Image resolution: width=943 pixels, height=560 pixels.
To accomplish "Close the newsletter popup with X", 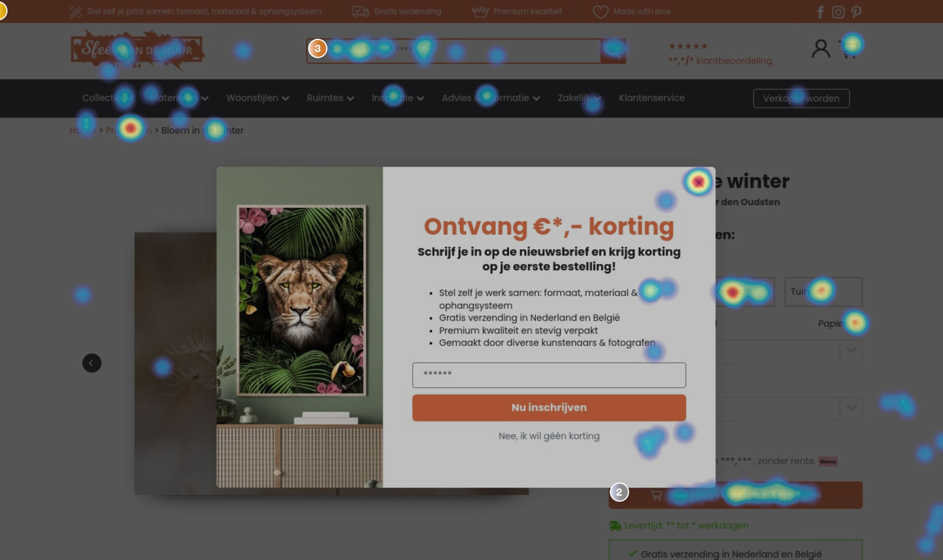I will tap(698, 182).
